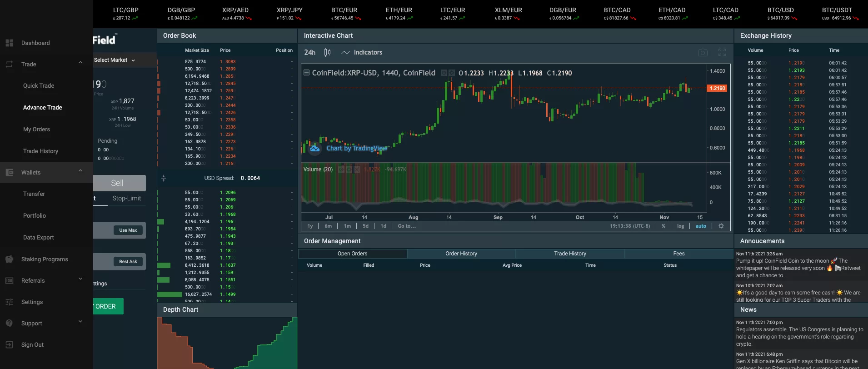
Task: Open the candlestick chart style selector
Action: click(x=327, y=52)
